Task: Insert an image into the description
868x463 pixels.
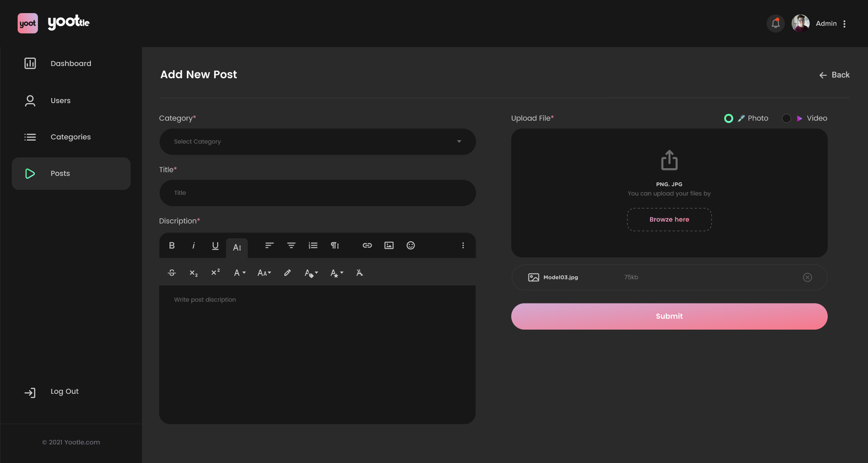Action: [389, 246]
